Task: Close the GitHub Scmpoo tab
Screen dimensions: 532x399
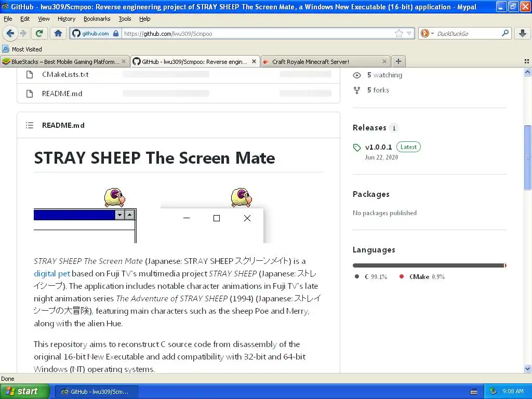Action: tap(254, 61)
